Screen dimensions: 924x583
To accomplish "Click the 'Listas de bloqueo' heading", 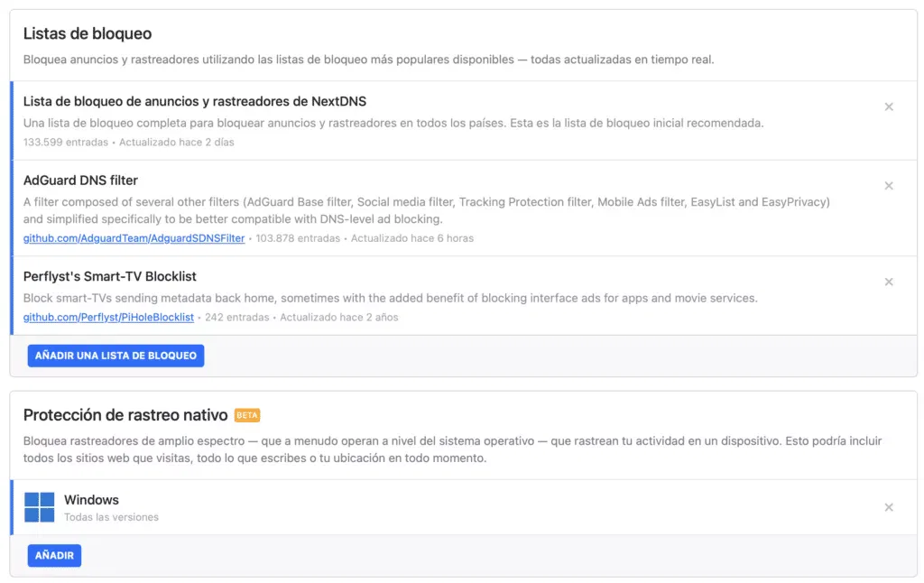I will tap(88, 34).
